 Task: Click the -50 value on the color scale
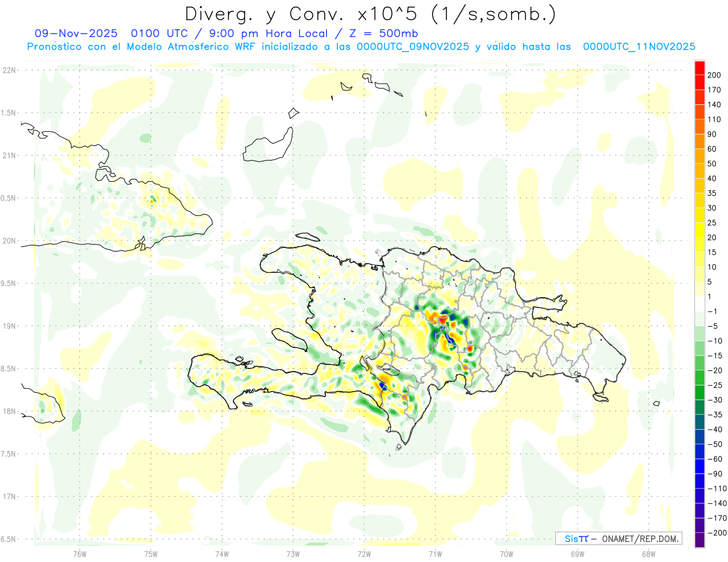[714, 444]
